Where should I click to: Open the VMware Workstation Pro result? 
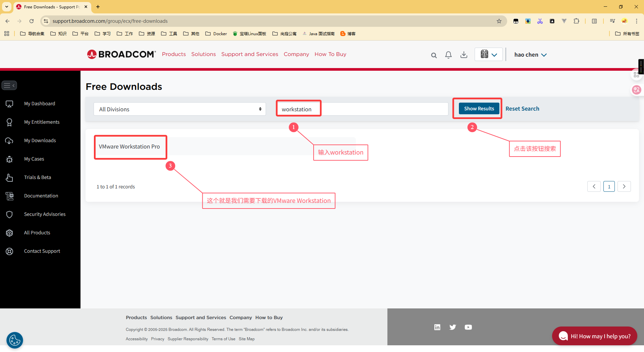point(129,146)
